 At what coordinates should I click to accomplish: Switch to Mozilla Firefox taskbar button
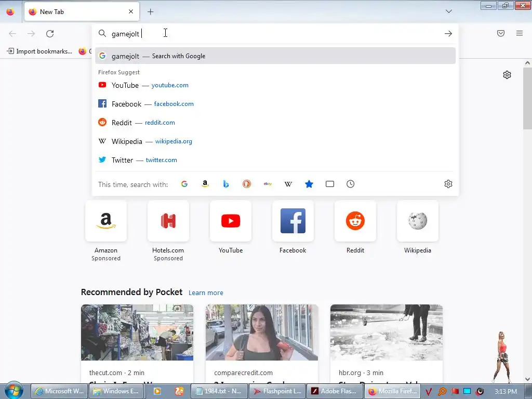pos(393,391)
